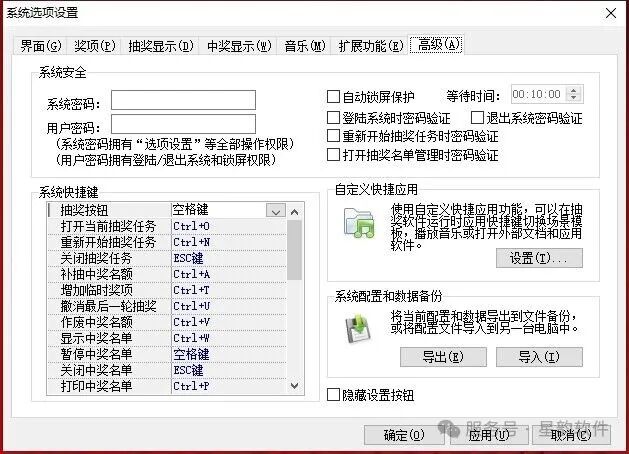Screen dimensions: 629x454
Task: Click the Ctrl+V shortcut cell
Action: 229,322
